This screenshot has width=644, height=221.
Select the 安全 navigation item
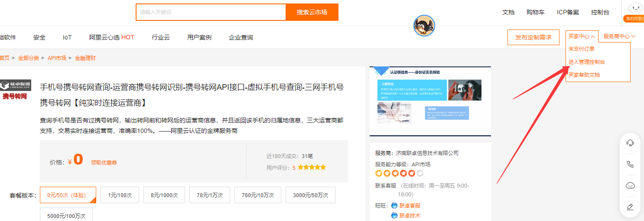39,37
